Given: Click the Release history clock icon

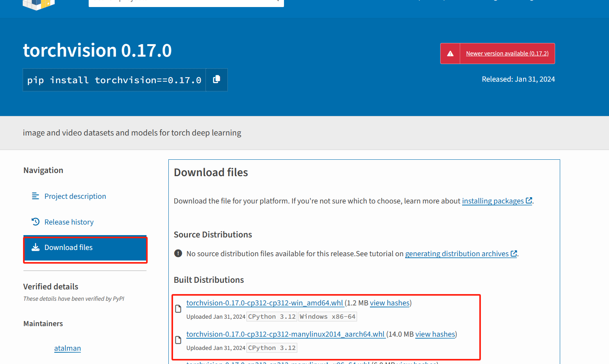Looking at the screenshot, I should [x=36, y=222].
